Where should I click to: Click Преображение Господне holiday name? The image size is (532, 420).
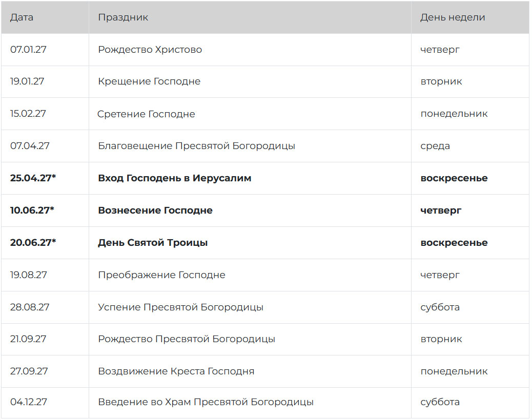click(x=161, y=275)
